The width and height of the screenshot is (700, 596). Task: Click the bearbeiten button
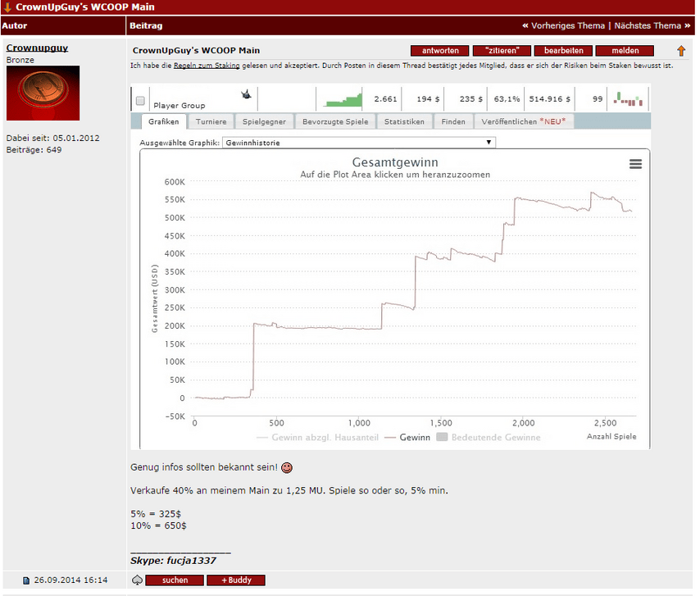click(x=563, y=51)
